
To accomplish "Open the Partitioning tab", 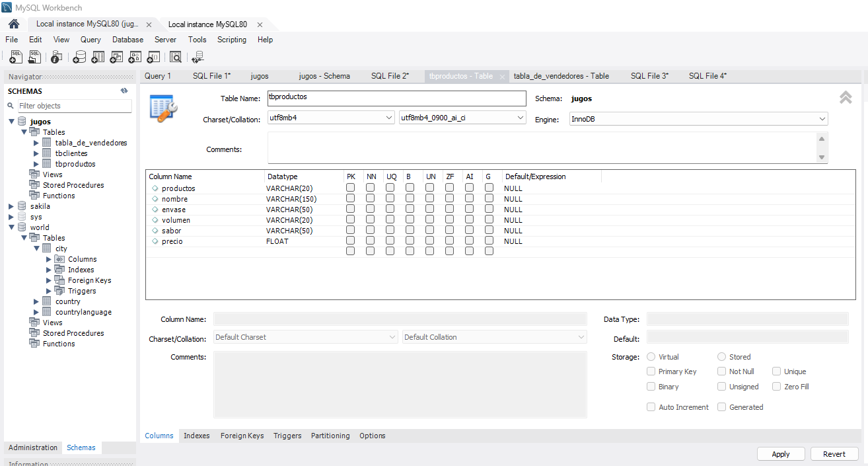I will (x=330, y=436).
